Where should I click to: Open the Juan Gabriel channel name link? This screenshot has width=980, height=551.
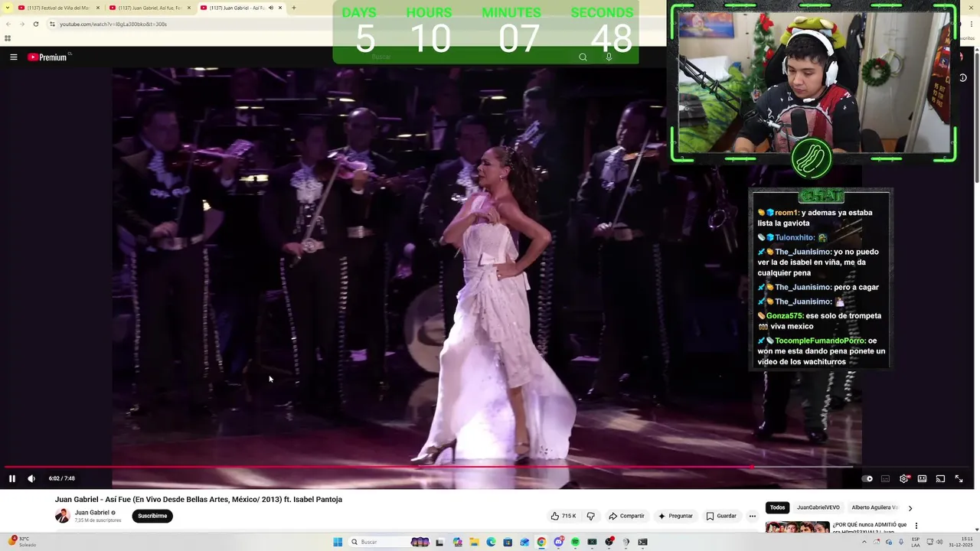(x=92, y=513)
